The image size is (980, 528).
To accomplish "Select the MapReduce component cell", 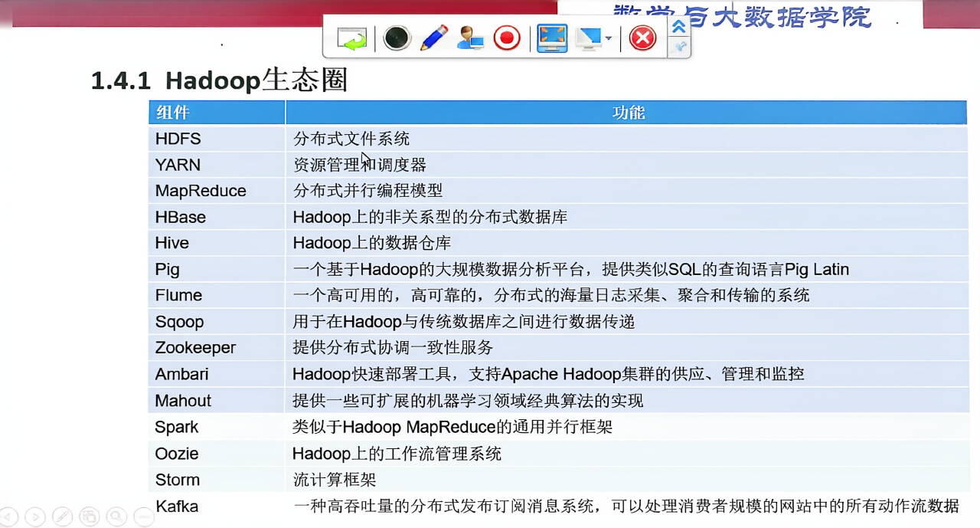I will pyautogui.click(x=216, y=191).
